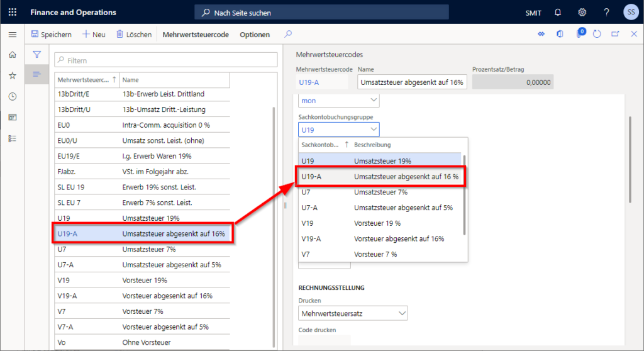Open Drucken Mehrwertsteuersatz dropdown
The image size is (644, 351).
(x=353, y=313)
